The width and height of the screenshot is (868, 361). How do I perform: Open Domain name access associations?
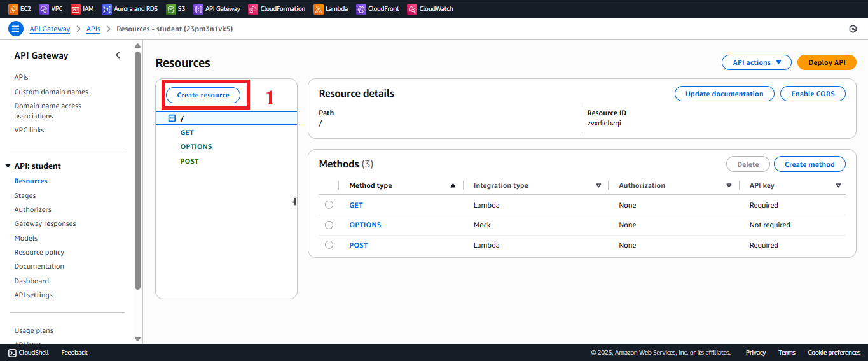[x=48, y=111]
